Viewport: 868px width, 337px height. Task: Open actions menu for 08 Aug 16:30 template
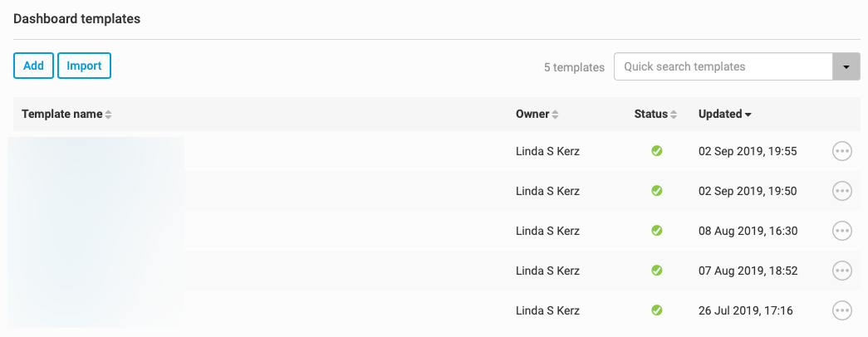pos(841,231)
